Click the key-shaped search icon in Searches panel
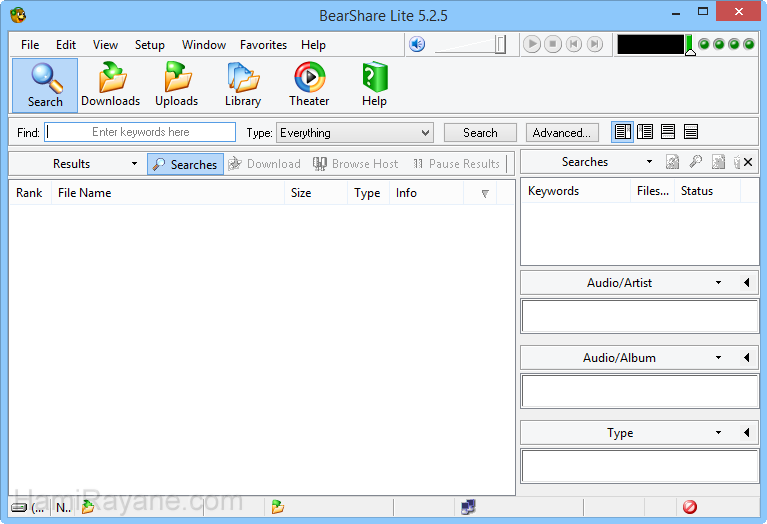Viewport: 767px width, 524px height. (695, 162)
